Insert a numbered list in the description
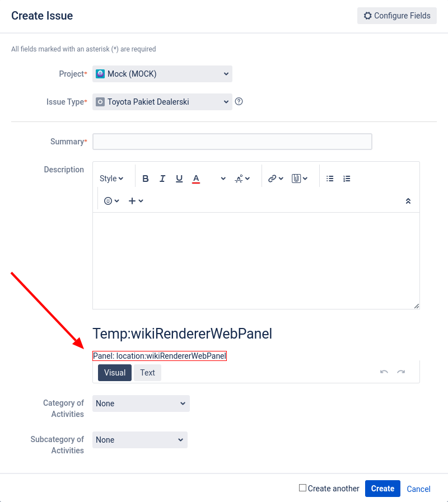This screenshot has height=502, width=448. pyautogui.click(x=347, y=178)
